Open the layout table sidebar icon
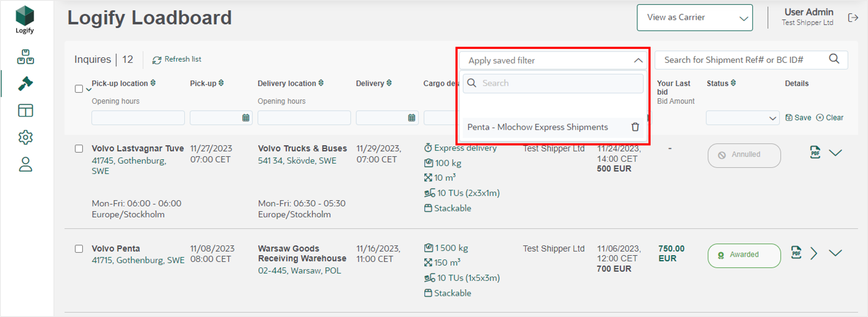The width and height of the screenshot is (868, 317). click(25, 110)
